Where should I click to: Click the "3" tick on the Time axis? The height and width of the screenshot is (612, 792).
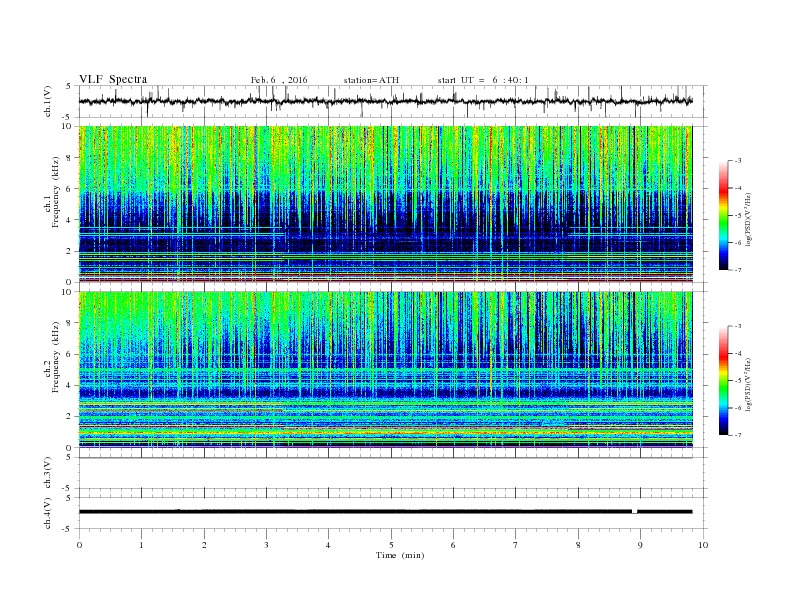tap(266, 545)
